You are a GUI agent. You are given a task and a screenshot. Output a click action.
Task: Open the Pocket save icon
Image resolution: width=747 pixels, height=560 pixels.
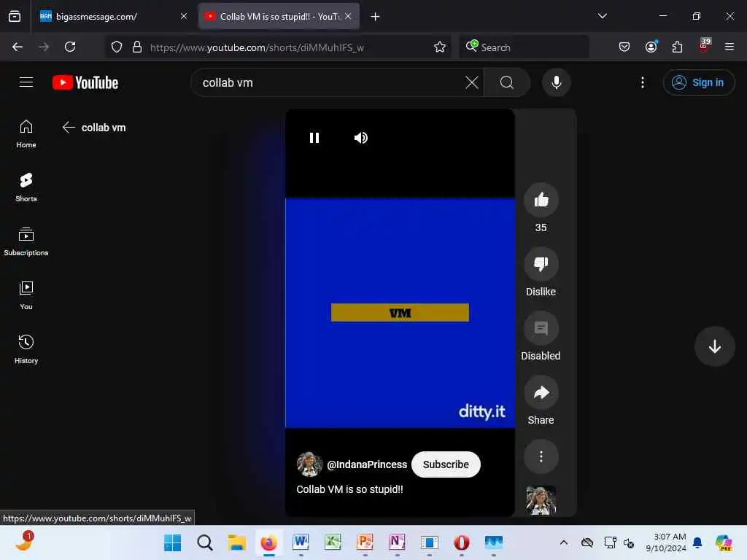[x=624, y=47]
